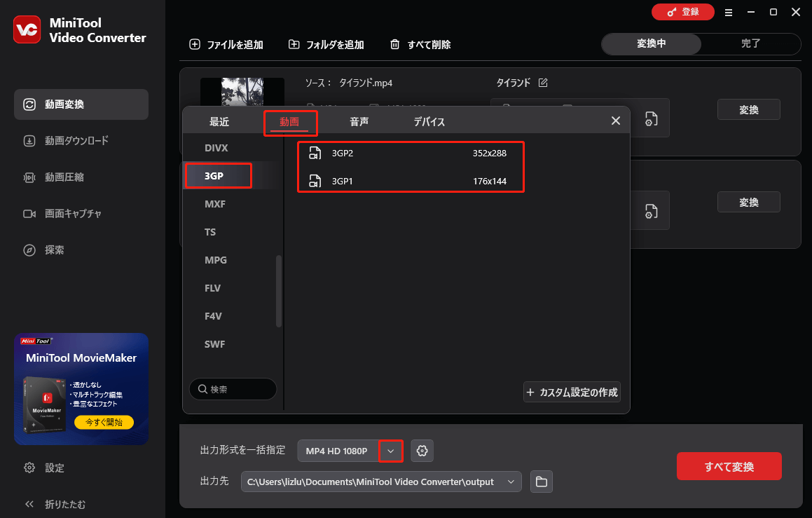Click the 3GP2 preset file icon

pyautogui.click(x=315, y=153)
